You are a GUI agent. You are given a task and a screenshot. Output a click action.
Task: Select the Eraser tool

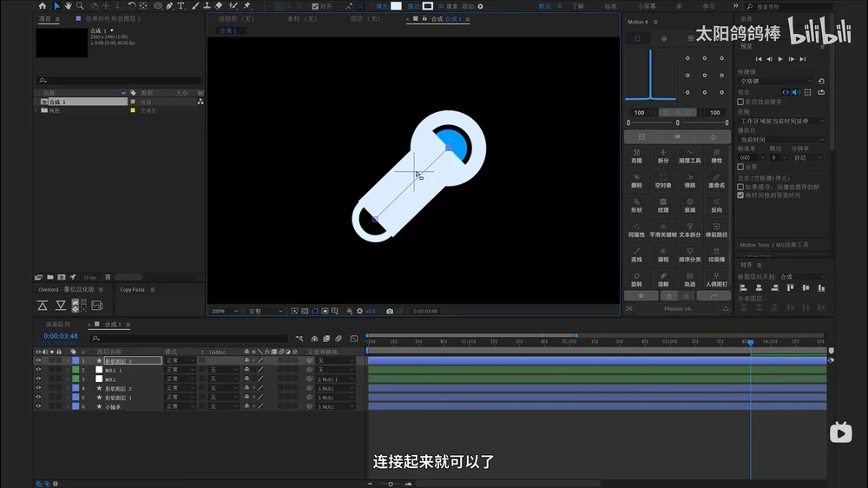pyautogui.click(x=219, y=6)
